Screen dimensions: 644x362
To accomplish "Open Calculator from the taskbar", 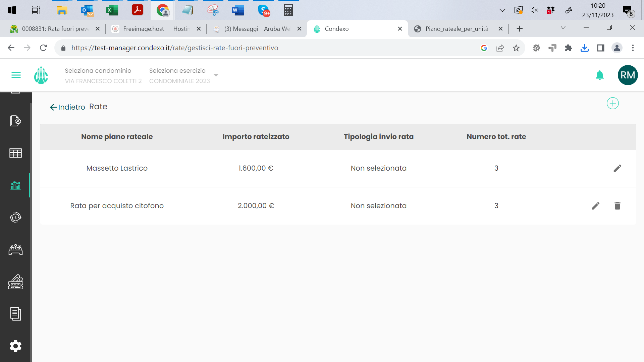I will point(288,10).
